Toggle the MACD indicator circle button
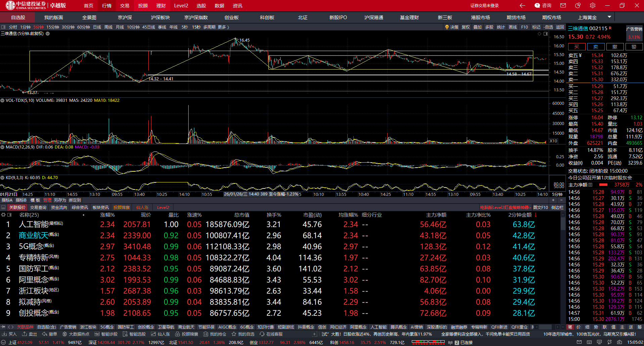 point(2,147)
